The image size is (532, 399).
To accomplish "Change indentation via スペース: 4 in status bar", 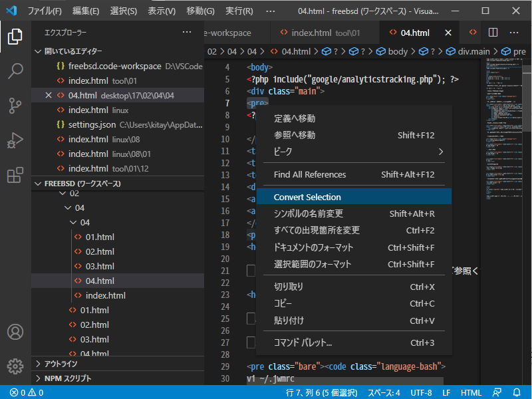I will (384, 392).
